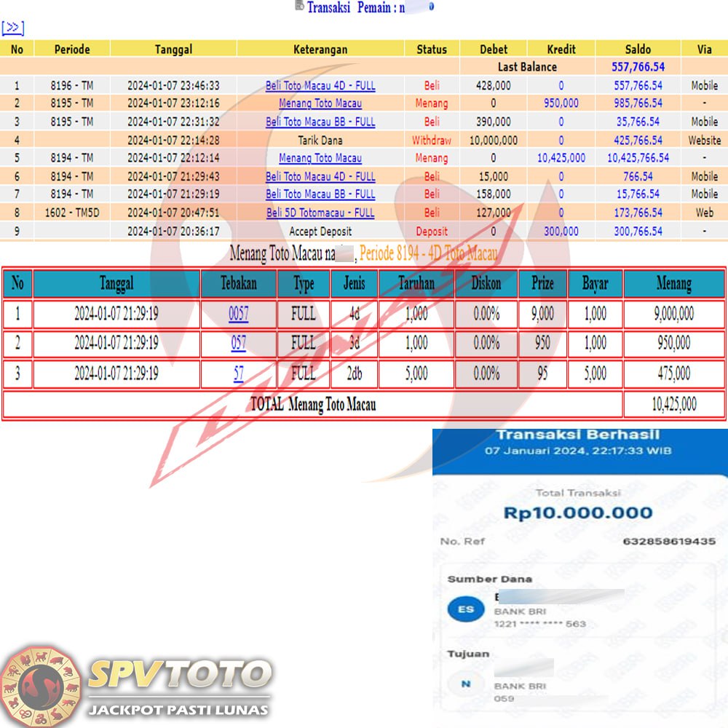Screen dimensions: 728x728
Task: Open Menang Toto Macau link for period 8194
Action: point(320,158)
